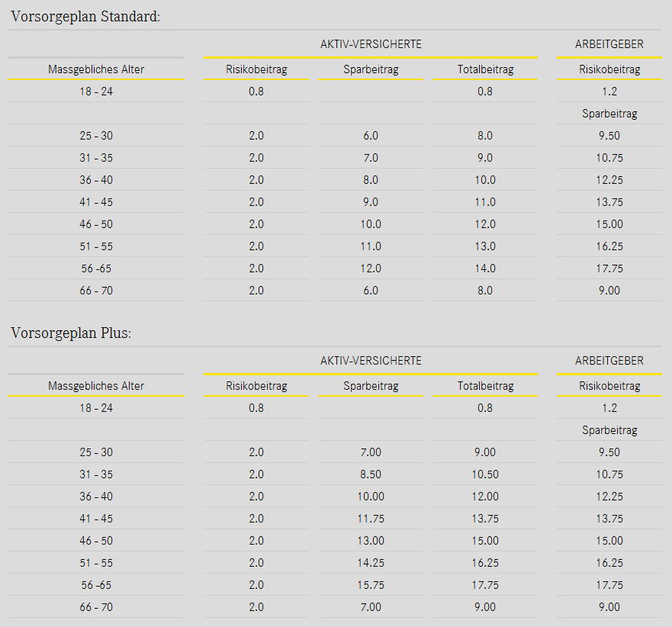Viewport: 672px width, 627px height.
Task: Select age range '41 - 45' in Standard table
Action: 96,202
